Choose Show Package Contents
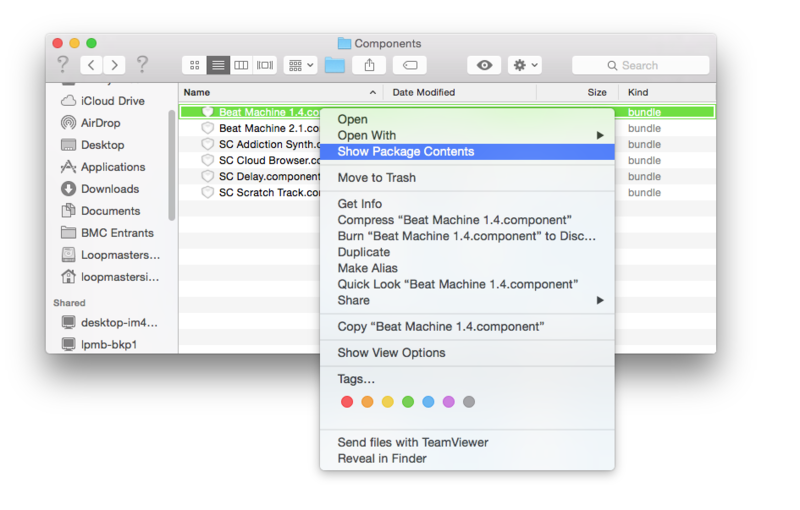The image size is (800, 510). (406, 152)
